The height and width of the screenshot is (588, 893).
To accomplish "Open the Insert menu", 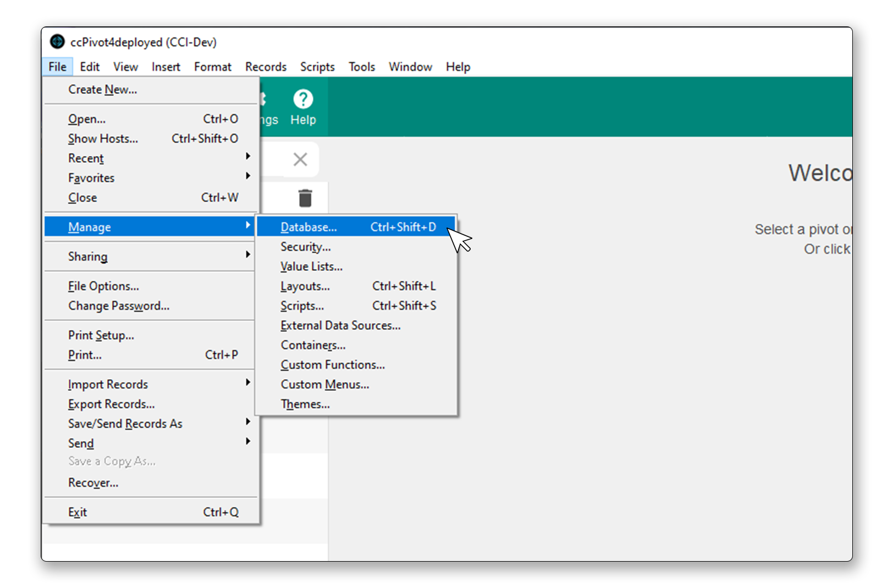I will tap(166, 67).
